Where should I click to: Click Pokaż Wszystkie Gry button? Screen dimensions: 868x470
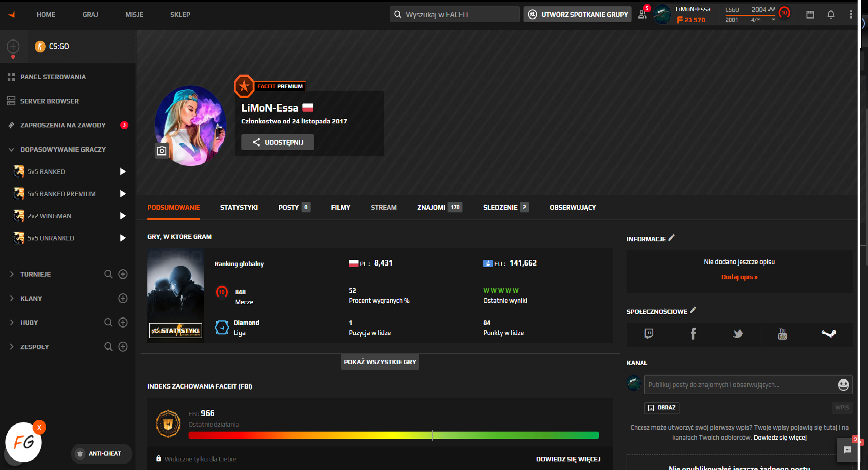click(x=380, y=362)
